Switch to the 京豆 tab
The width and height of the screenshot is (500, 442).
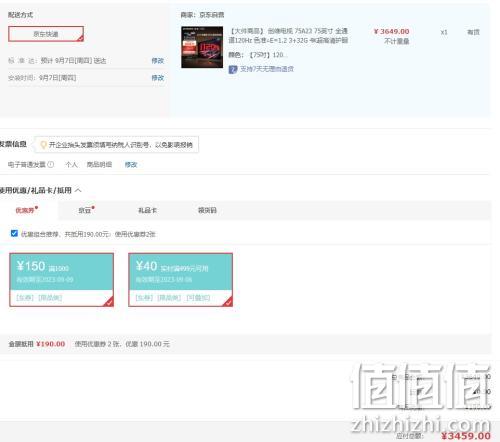pyautogui.click(x=86, y=210)
